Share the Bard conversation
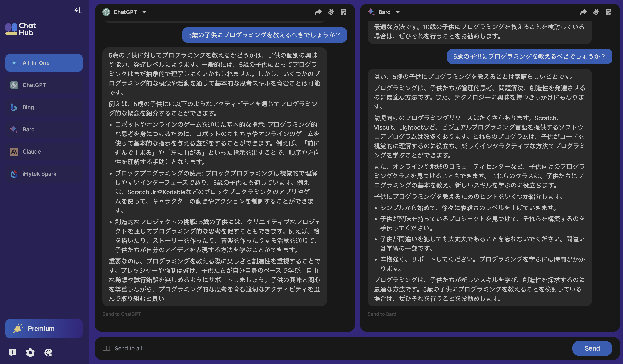This screenshot has height=364, width=623. (583, 12)
